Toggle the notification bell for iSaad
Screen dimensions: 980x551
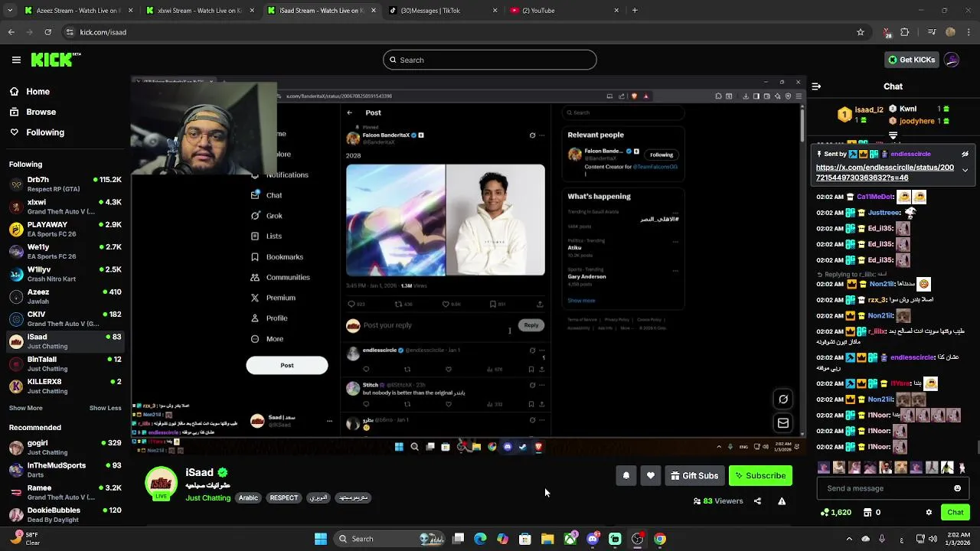(626, 475)
